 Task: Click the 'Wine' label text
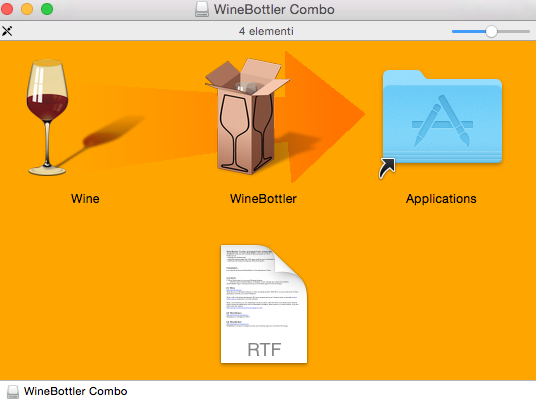(x=85, y=199)
